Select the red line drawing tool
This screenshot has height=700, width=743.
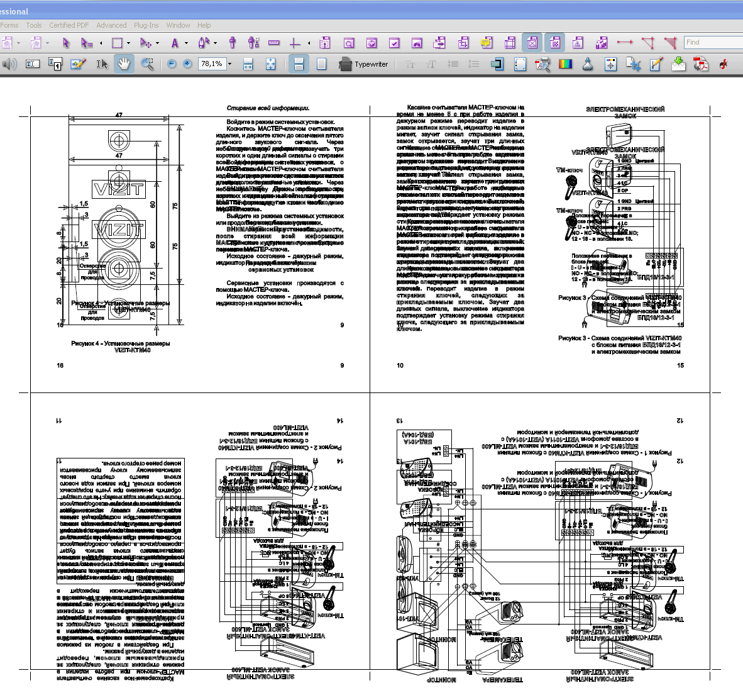(x=625, y=42)
